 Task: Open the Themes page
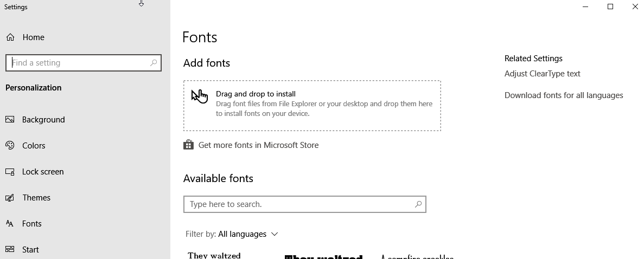36,197
